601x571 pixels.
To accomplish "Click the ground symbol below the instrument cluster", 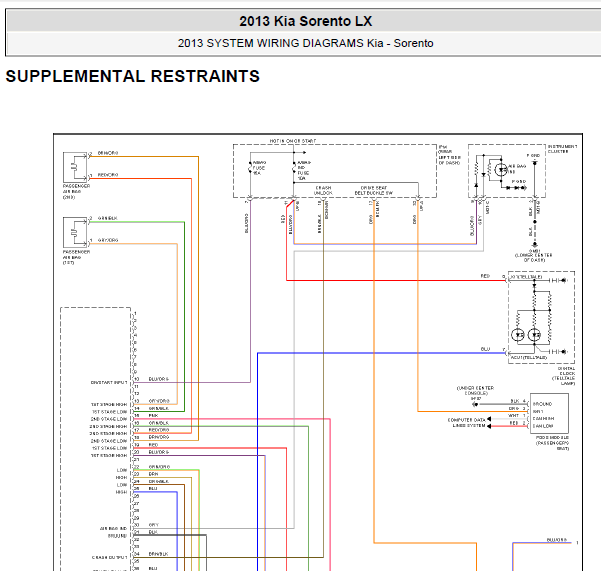I will coord(535,244).
